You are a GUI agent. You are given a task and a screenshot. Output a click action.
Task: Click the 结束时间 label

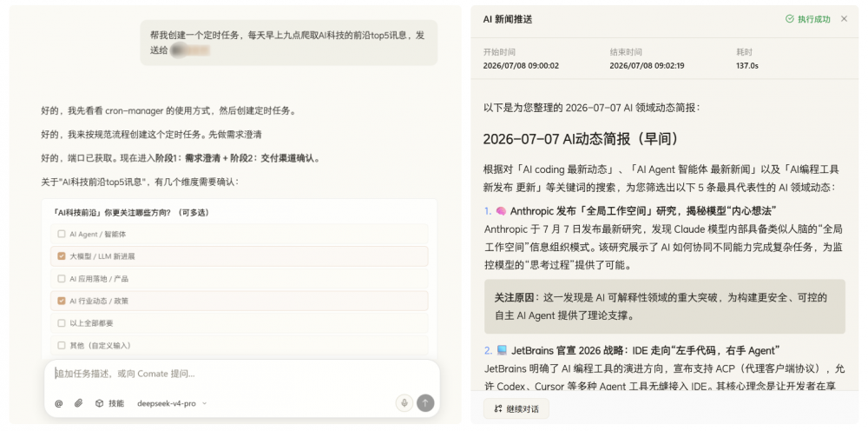click(626, 52)
